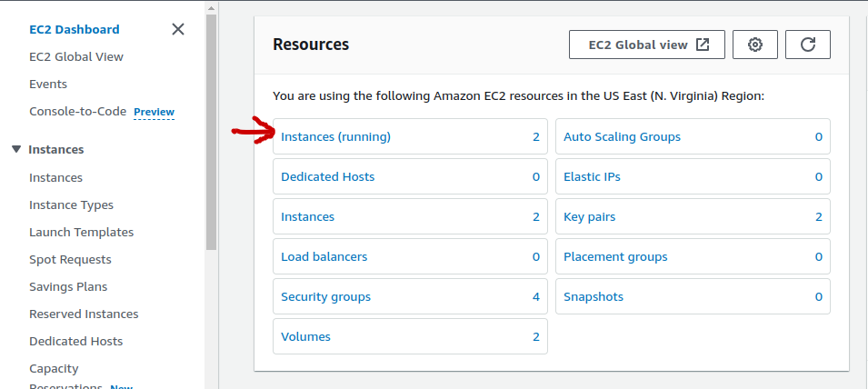This screenshot has width=868, height=389.
Task: Collapse the Instances section triangle
Action: pos(16,149)
